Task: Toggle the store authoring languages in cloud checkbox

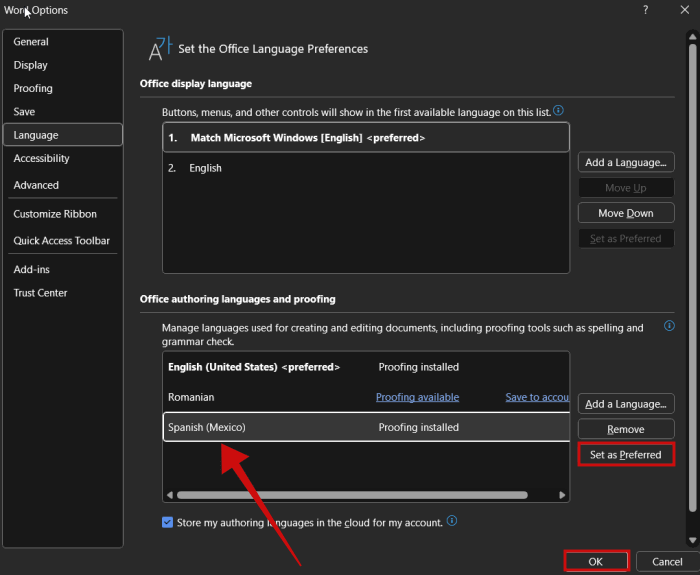Action: coord(167,522)
